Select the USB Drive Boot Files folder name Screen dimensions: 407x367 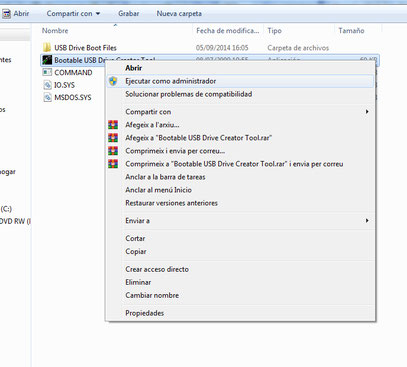click(x=86, y=48)
